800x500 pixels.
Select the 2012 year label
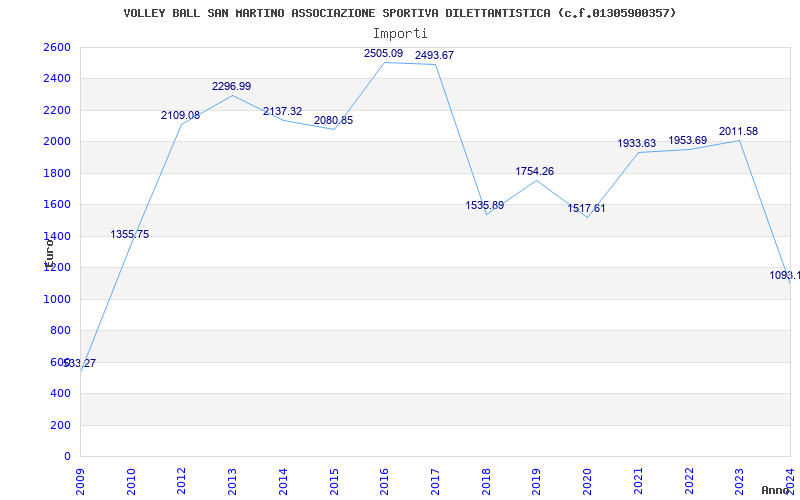coord(182,482)
